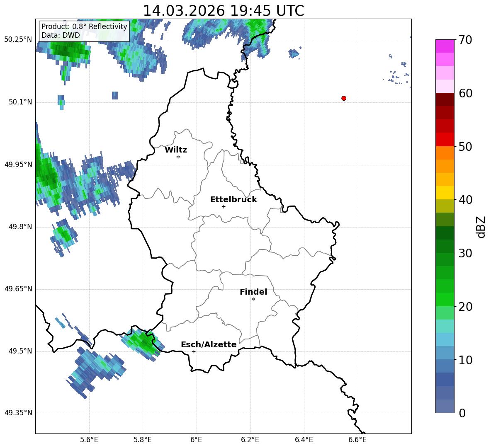Click the 50.25°N latitude label

pyautogui.click(x=18, y=40)
